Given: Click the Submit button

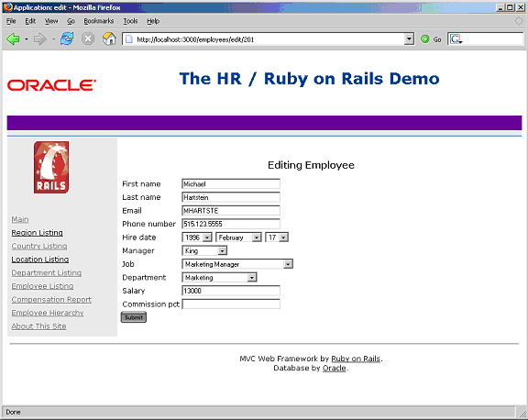Looking at the screenshot, I should [134, 317].
